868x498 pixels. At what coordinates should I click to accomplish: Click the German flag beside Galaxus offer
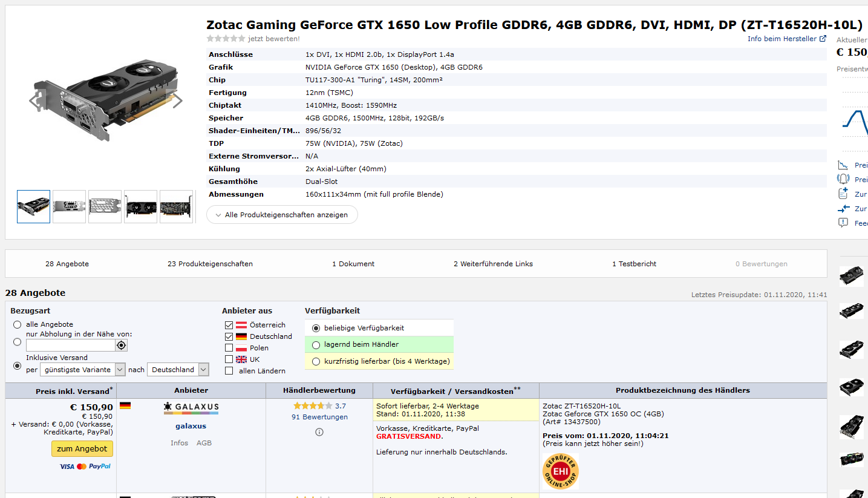pyautogui.click(x=125, y=405)
